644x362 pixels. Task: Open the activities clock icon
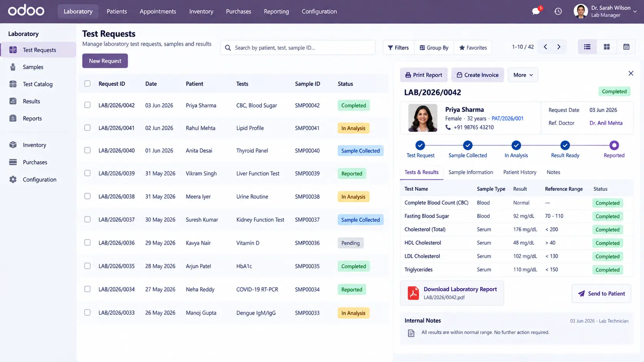558,12
